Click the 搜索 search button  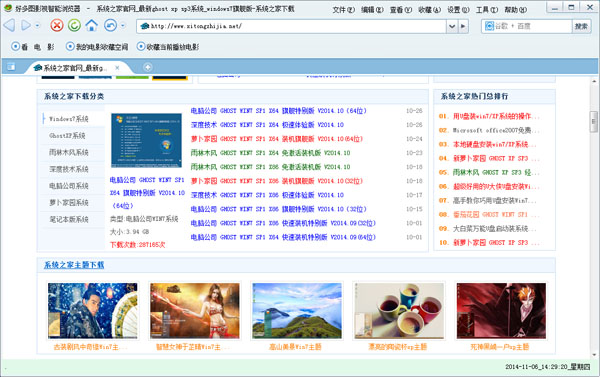pos(581,26)
